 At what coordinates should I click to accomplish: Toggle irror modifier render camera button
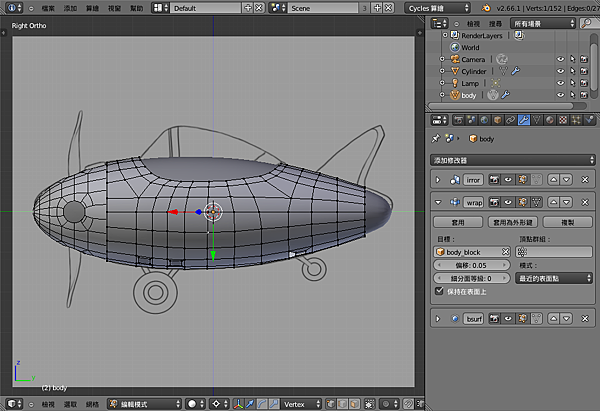point(494,179)
